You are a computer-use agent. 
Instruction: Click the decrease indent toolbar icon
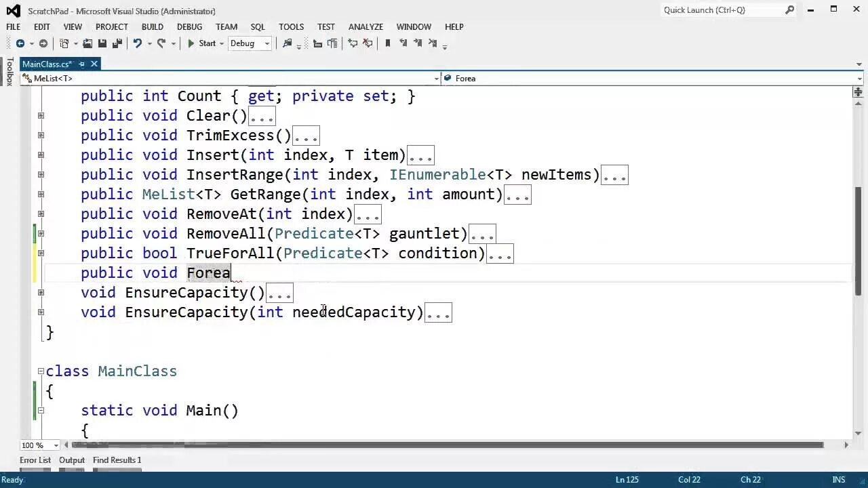317,43
